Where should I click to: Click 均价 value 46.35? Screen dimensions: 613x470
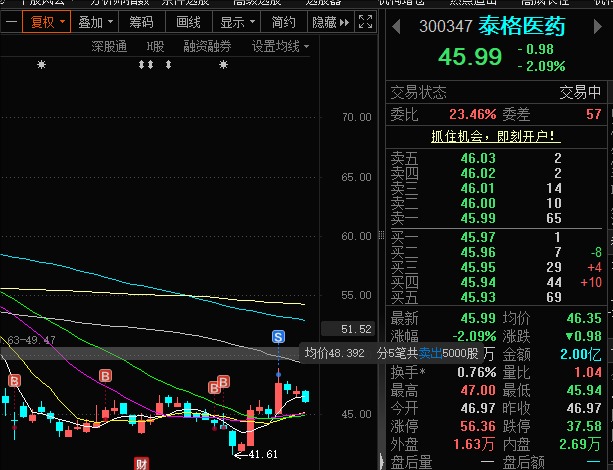tap(584, 318)
